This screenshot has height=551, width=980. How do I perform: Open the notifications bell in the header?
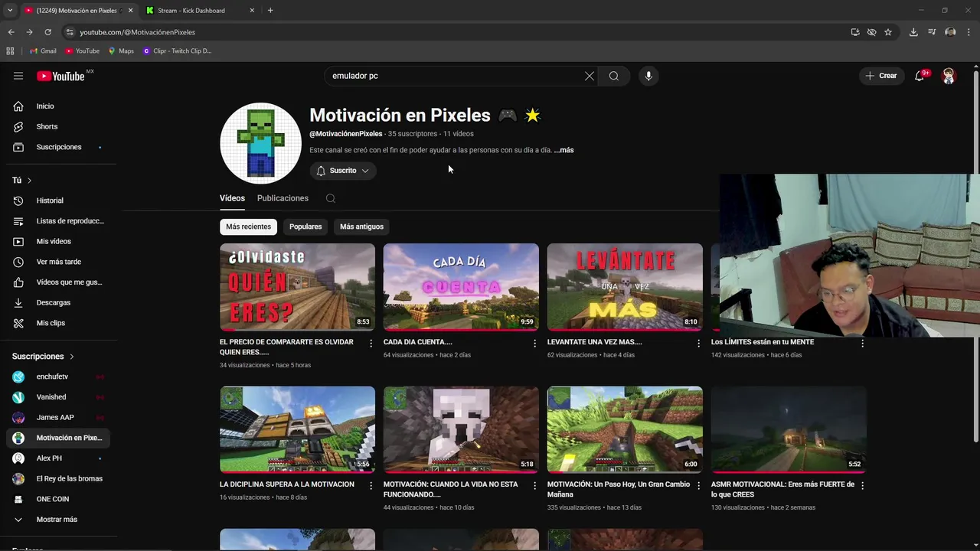(x=920, y=76)
